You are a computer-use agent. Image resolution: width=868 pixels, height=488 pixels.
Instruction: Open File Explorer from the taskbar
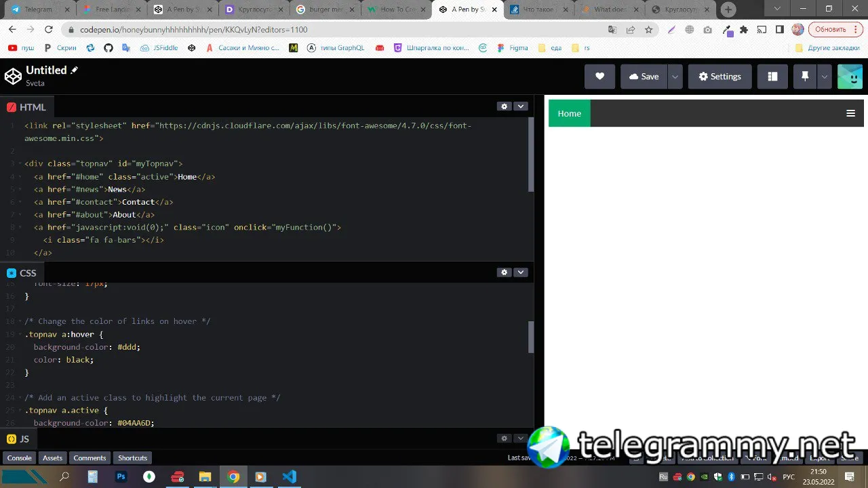pos(205,477)
